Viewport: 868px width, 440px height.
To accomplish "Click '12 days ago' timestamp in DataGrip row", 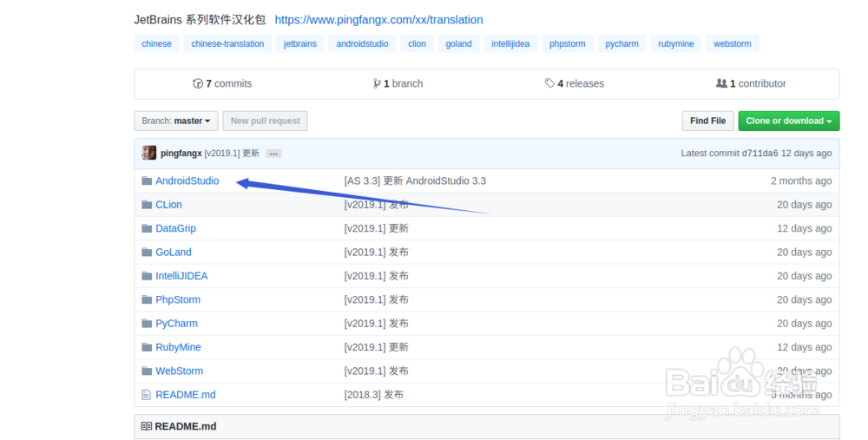I will click(805, 228).
